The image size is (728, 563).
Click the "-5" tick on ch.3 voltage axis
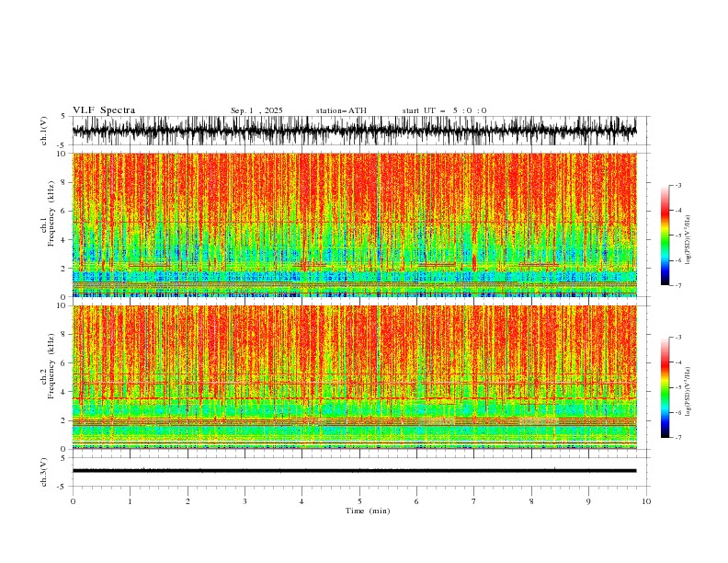(63, 487)
